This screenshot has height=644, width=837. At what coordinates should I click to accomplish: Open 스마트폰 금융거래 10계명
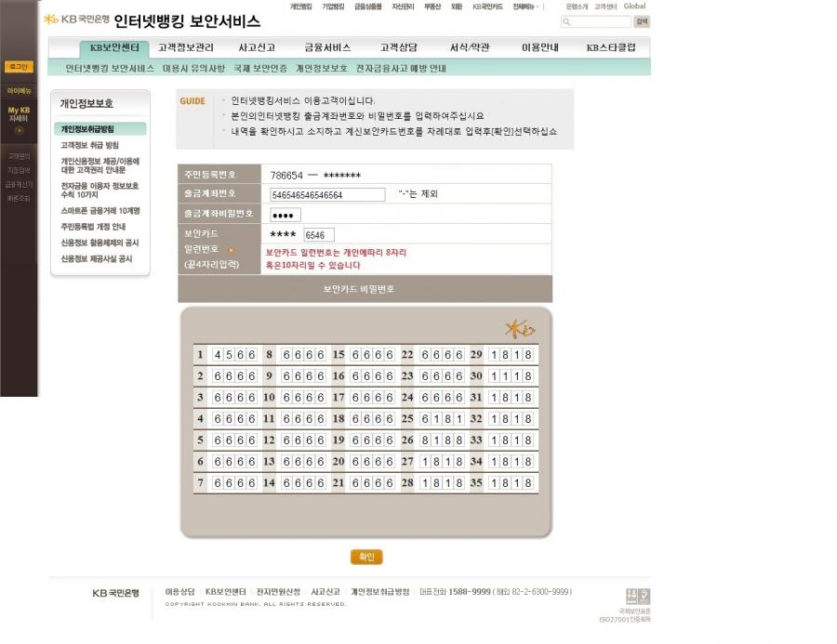point(100,211)
